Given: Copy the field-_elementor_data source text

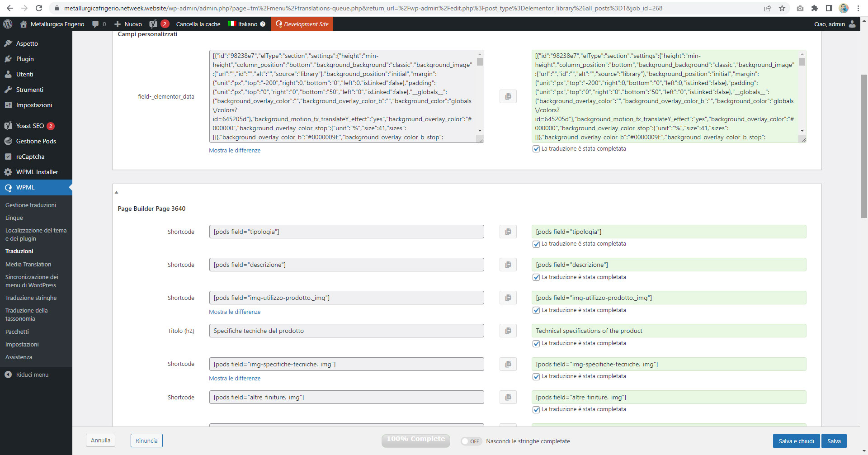Looking at the screenshot, I should (x=508, y=96).
